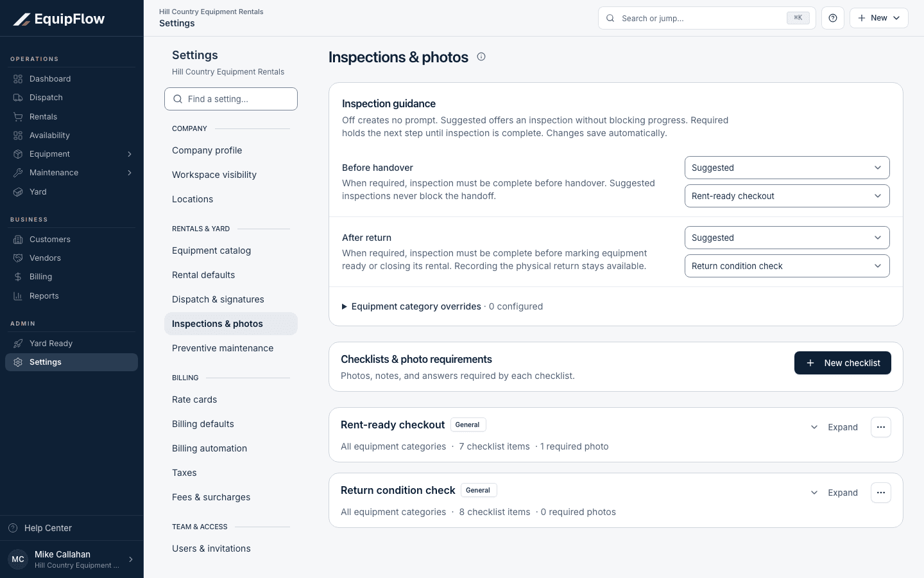Click the Dispatch truck icon
Viewport: 924px width, 578px height.
tap(18, 98)
